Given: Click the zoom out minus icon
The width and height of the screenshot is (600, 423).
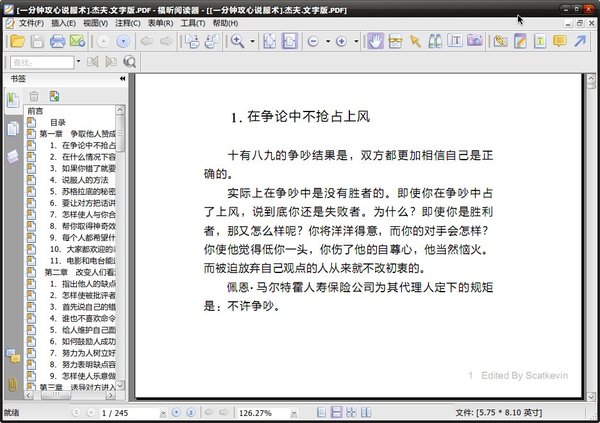Looking at the screenshot, I should tap(313, 41).
